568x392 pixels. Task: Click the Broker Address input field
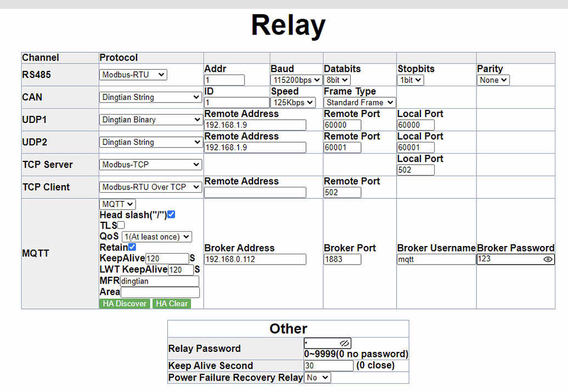tap(255, 259)
